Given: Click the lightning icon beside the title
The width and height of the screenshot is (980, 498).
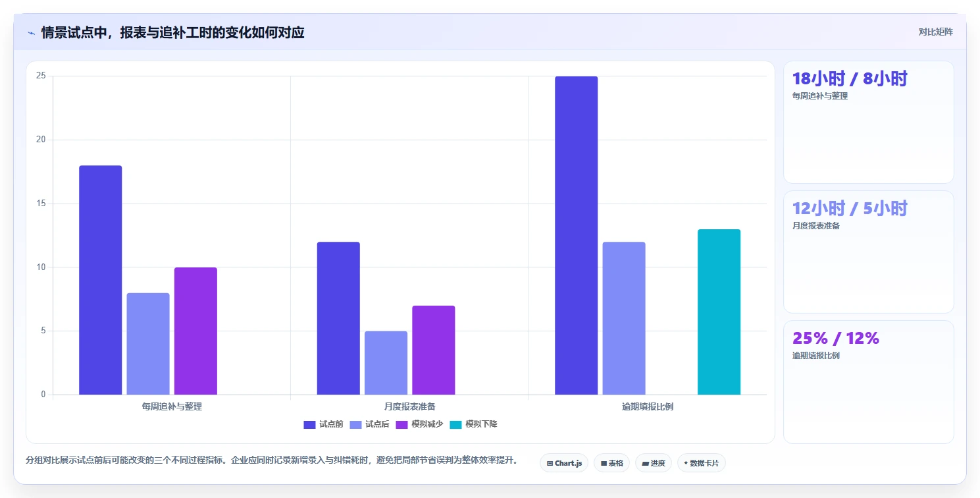Looking at the screenshot, I should tap(31, 33).
